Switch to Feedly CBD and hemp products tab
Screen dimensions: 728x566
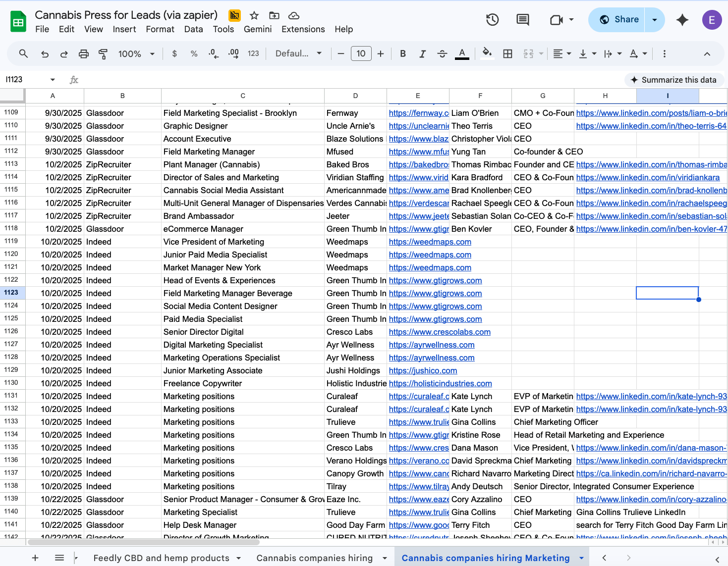(162, 558)
